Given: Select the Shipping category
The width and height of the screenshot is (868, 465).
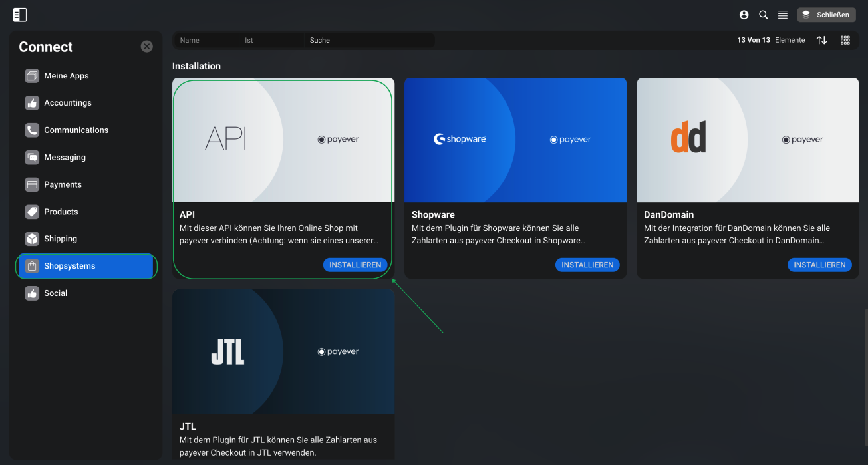Looking at the screenshot, I should click(86, 239).
